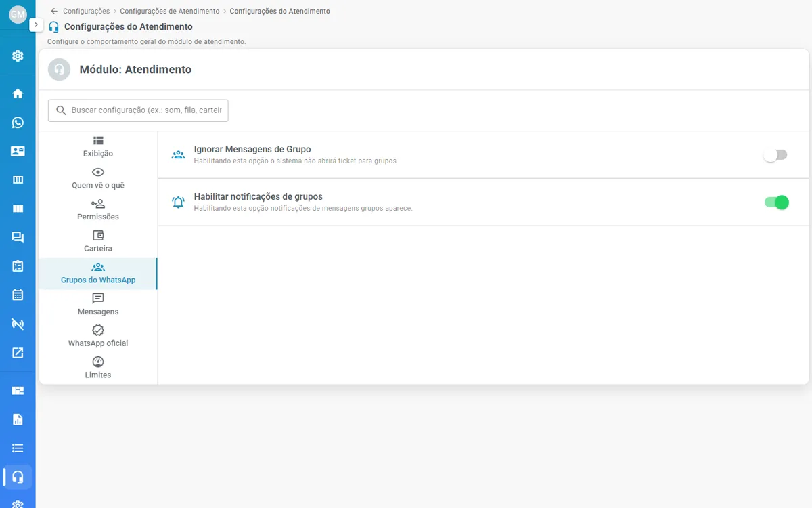812x508 pixels.
Task: Open the external link icon in sidebar
Action: [18, 352]
